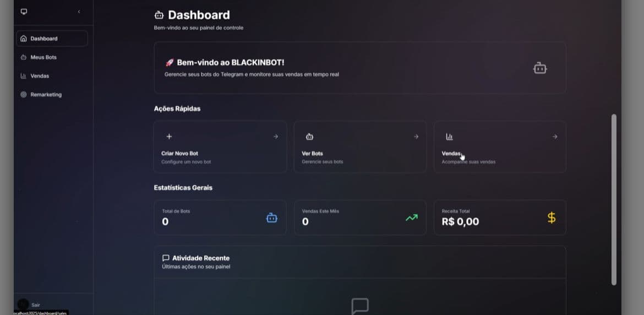
Task: Click the arrow on Vendas quick action card
Action: click(555, 137)
